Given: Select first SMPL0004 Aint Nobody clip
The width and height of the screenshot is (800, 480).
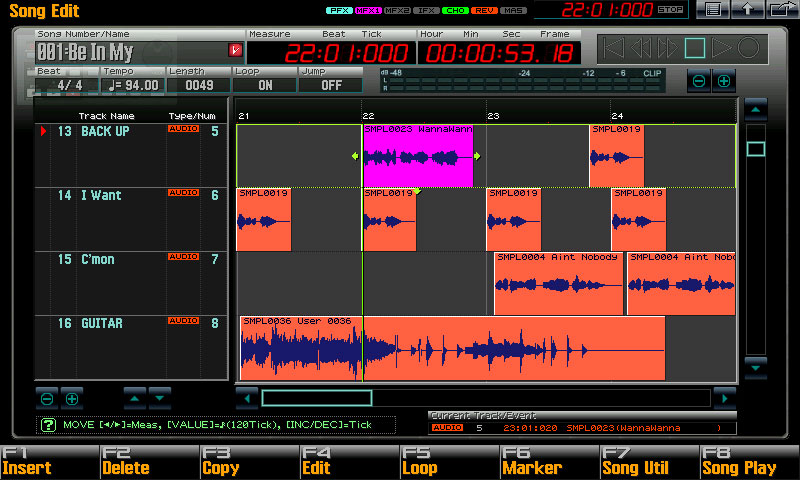Looking at the screenshot, I should 559,284.
